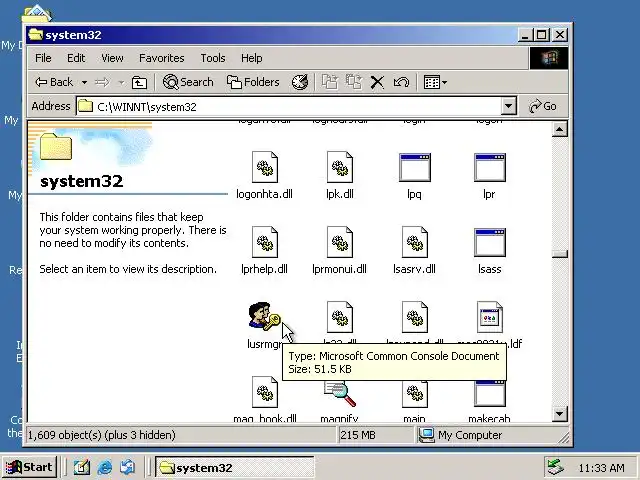This screenshot has width=640, height=480.
Task: Click the Move To toolbar icon
Action: point(330,82)
